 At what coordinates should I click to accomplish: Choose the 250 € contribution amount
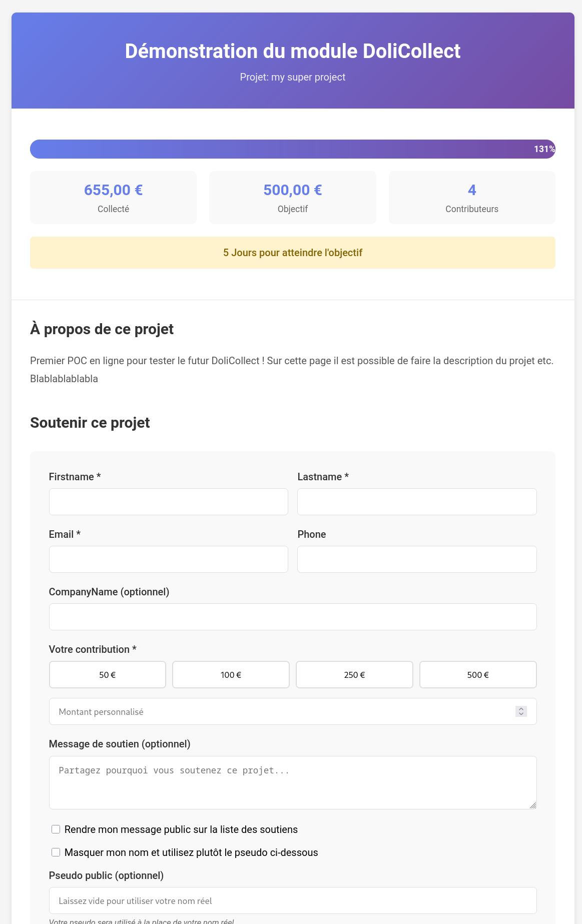coord(354,675)
